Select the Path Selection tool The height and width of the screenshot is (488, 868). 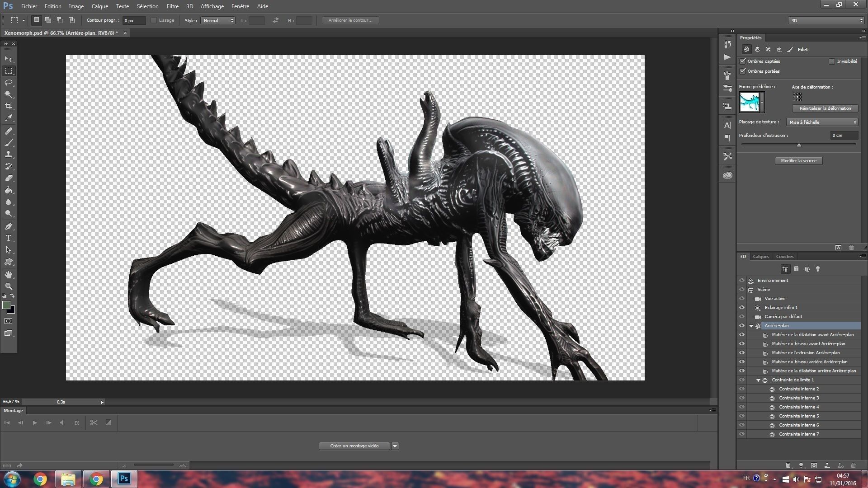click(9, 250)
